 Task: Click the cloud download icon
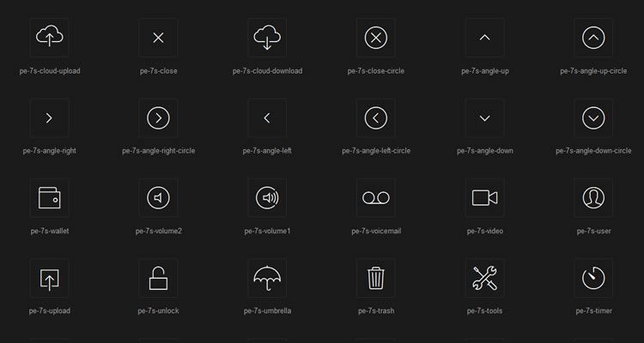click(x=267, y=37)
